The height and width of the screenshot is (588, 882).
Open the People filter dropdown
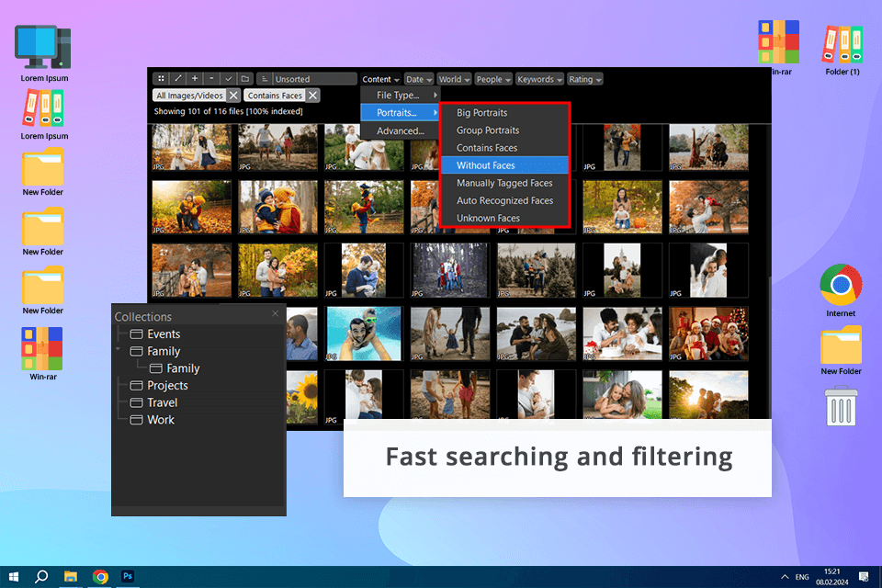point(493,79)
